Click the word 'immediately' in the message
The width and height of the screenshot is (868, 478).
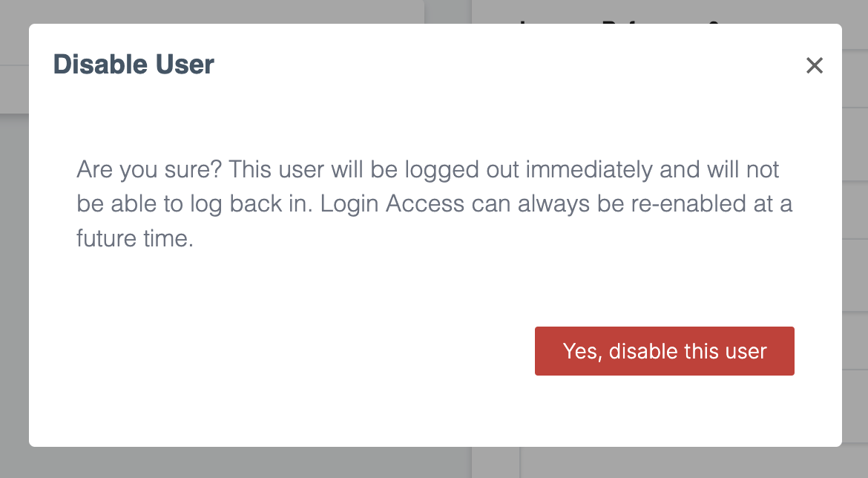tap(590, 169)
